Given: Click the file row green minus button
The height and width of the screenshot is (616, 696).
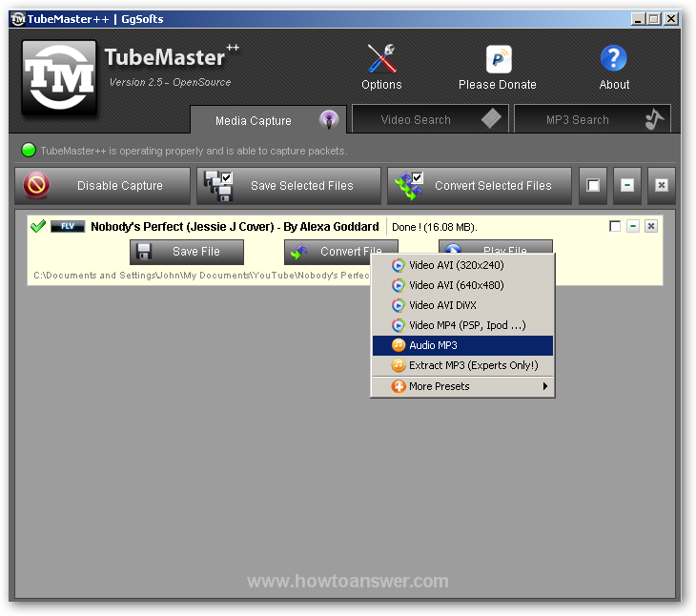Looking at the screenshot, I should (x=633, y=226).
